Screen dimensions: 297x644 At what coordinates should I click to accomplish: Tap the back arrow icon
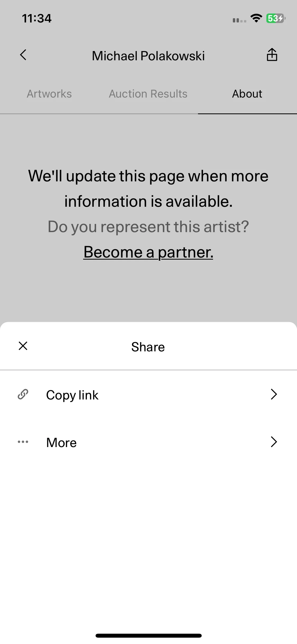tap(23, 55)
